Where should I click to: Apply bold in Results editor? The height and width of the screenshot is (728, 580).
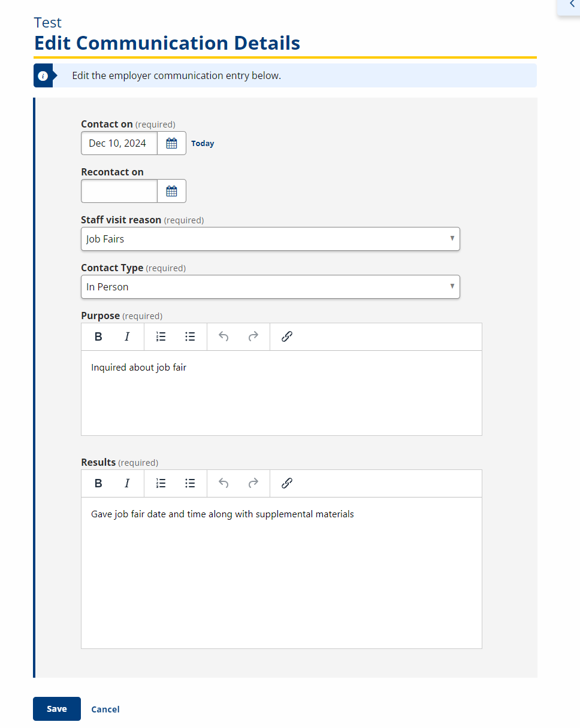coord(98,483)
